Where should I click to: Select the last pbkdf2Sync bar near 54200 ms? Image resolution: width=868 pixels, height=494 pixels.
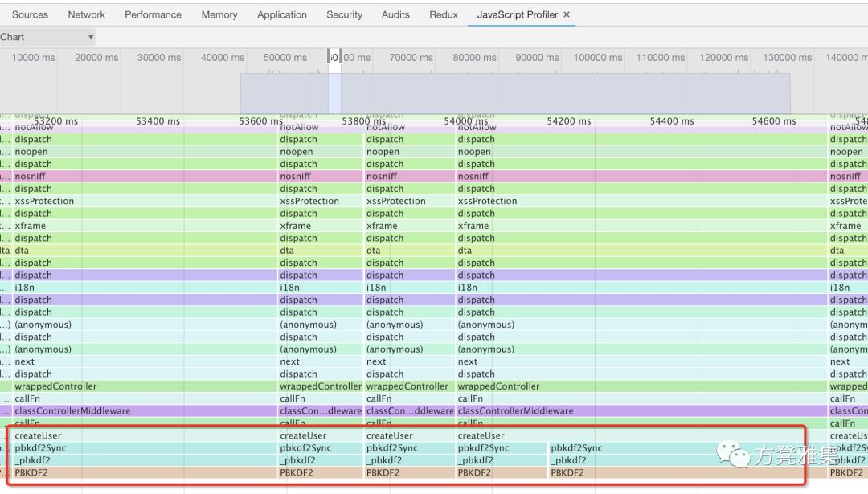(687, 448)
